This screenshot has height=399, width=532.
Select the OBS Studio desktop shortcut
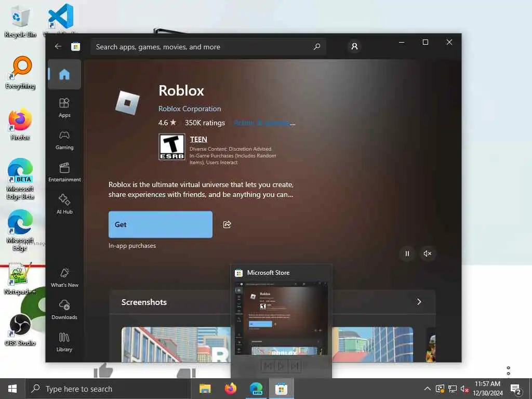20,330
